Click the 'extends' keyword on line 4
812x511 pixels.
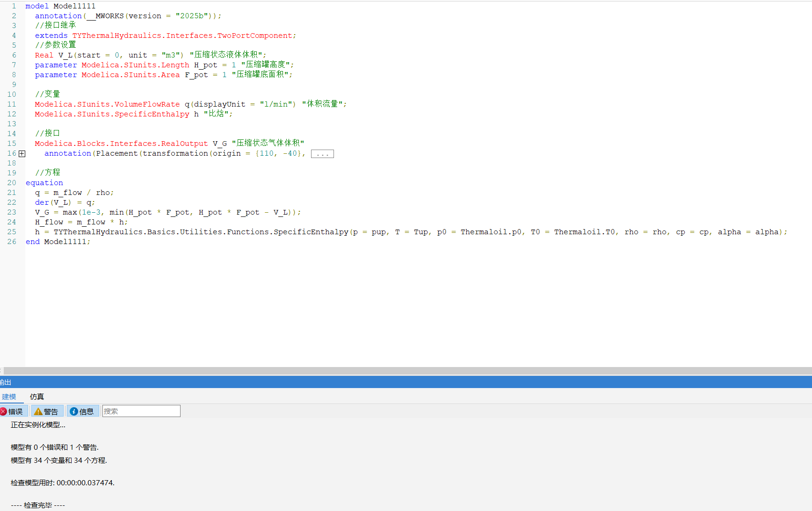pos(51,36)
